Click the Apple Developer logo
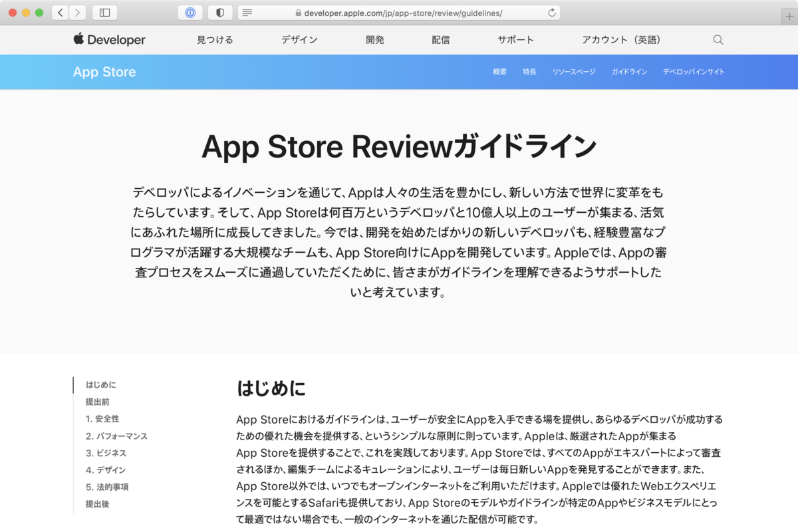The height and width of the screenshot is (532, 798). 110,40
